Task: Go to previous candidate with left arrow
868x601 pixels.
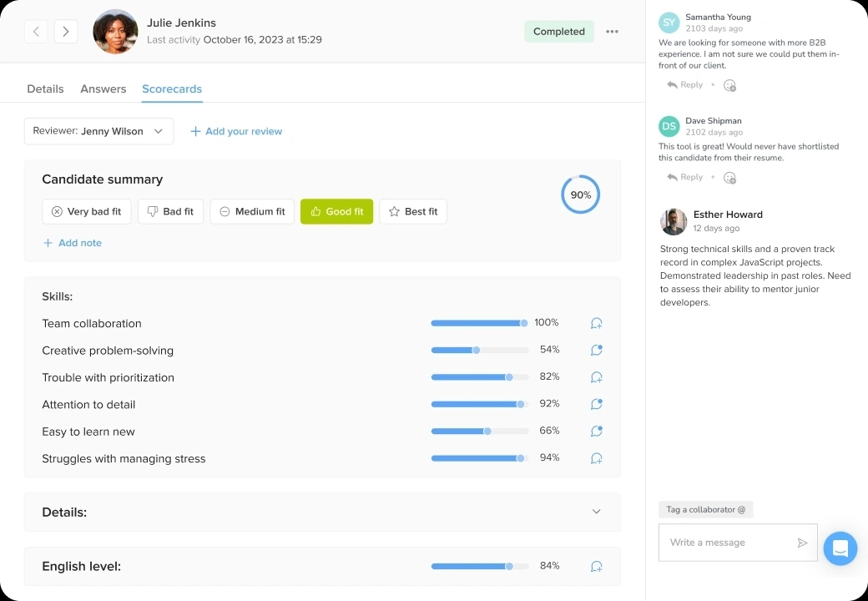Action: coord(36,32)
